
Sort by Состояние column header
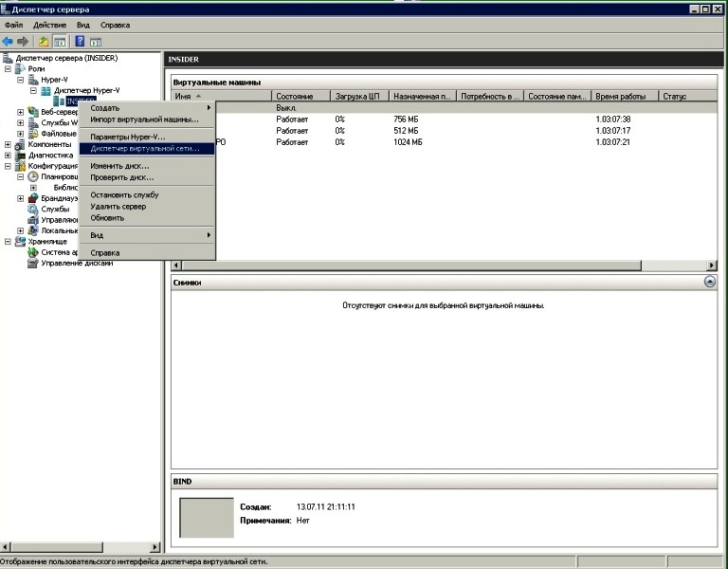click(x=300, y=97)
